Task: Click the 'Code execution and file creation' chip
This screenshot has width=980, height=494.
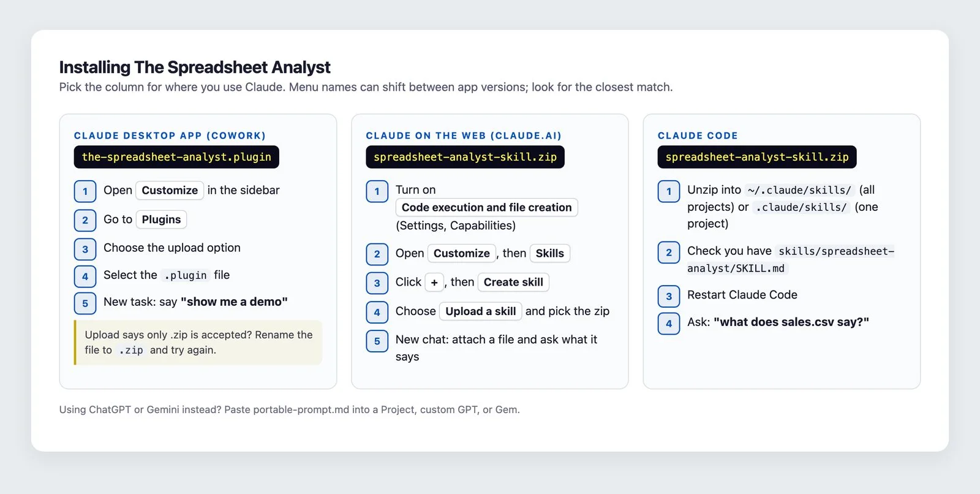Action: tap(487, 208)
